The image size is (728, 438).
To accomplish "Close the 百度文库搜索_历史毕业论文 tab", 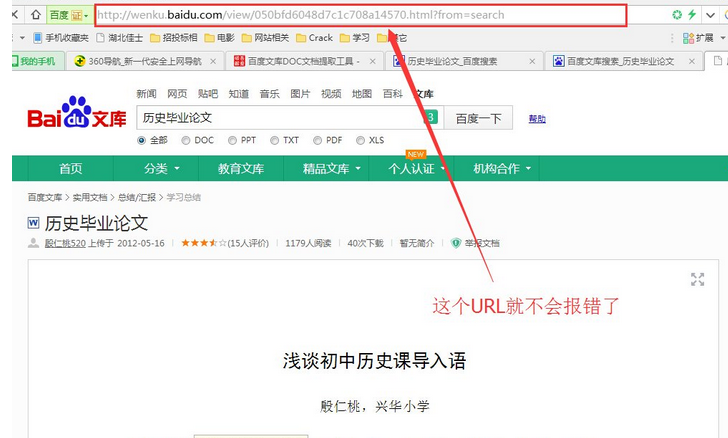I will tap(692, 61).
